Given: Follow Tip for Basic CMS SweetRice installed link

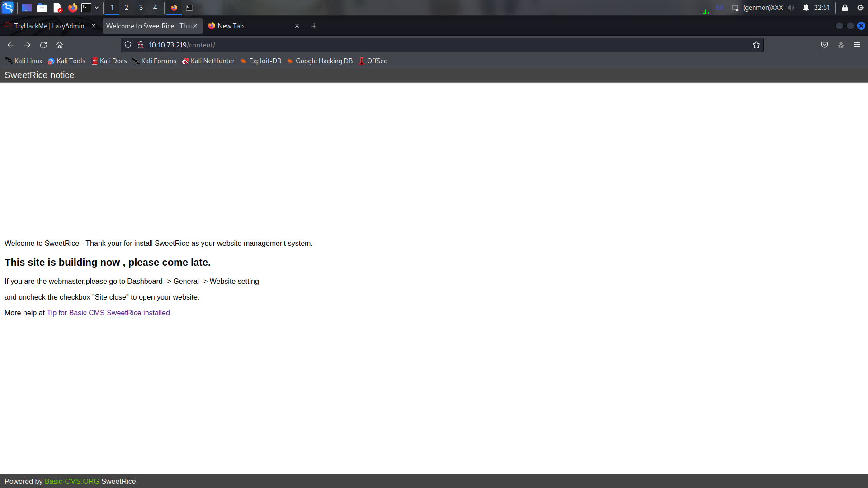Looking at the screenshot, I should [x=108, y=313].
